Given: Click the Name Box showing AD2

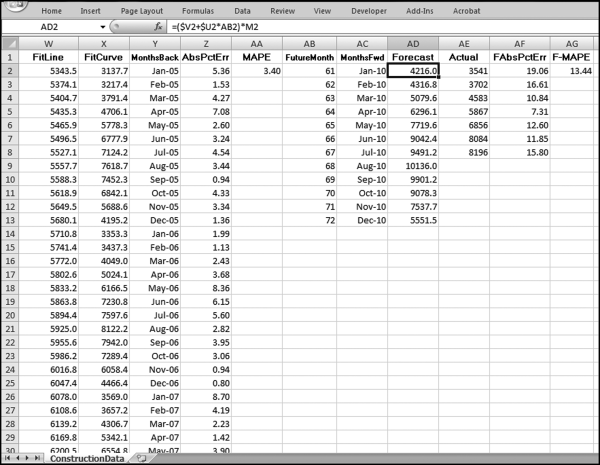Looking at the screenshot, I should click(50, 27).
